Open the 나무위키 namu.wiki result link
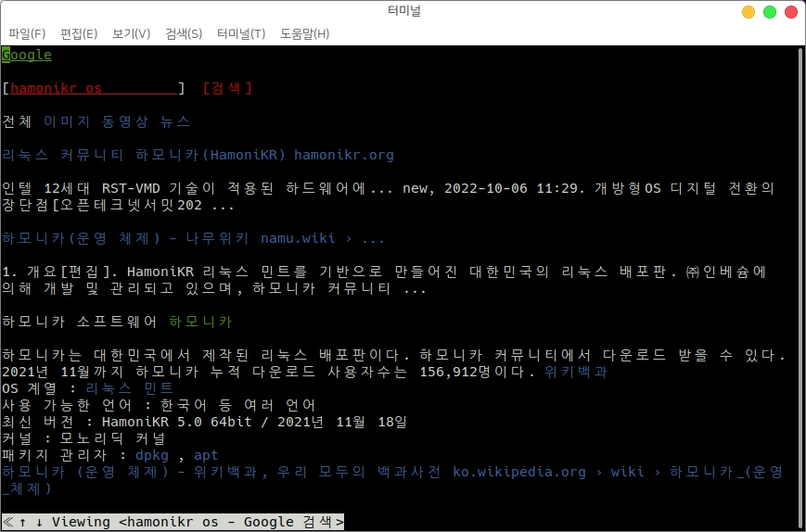 pyautogui.click(x=193, y=238)
